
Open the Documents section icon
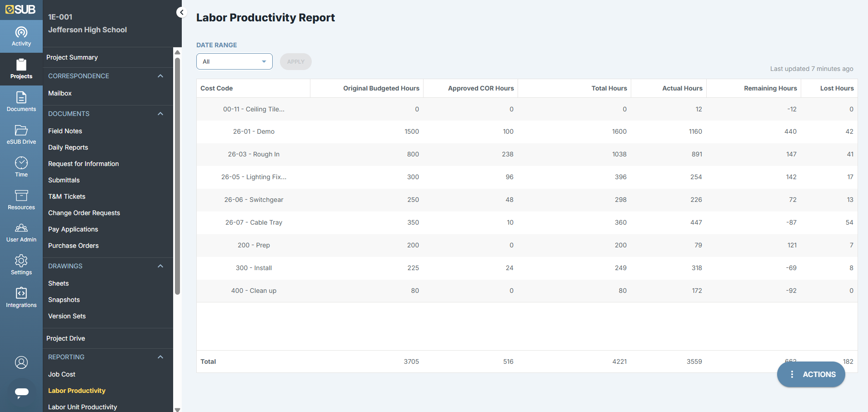[x=21, y=101]
